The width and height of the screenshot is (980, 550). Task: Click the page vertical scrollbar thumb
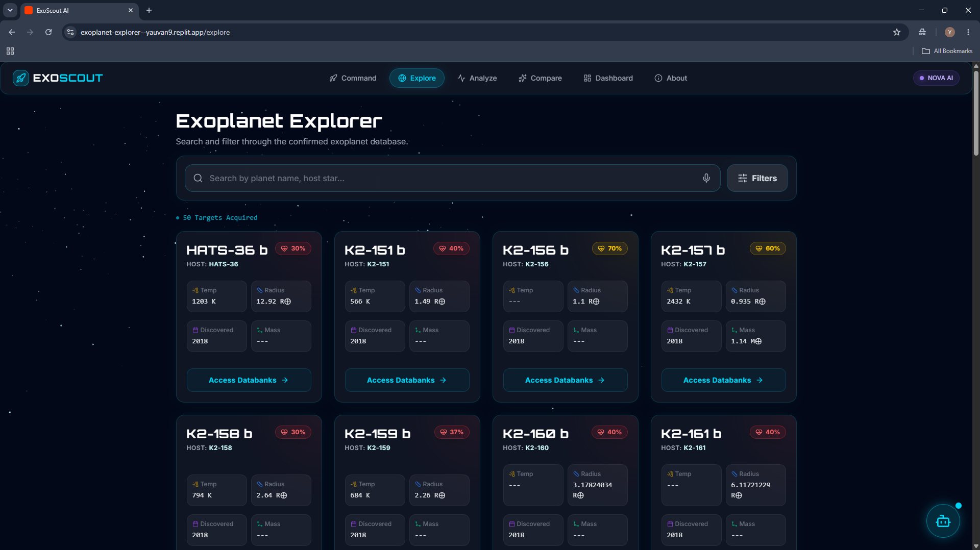976,113
